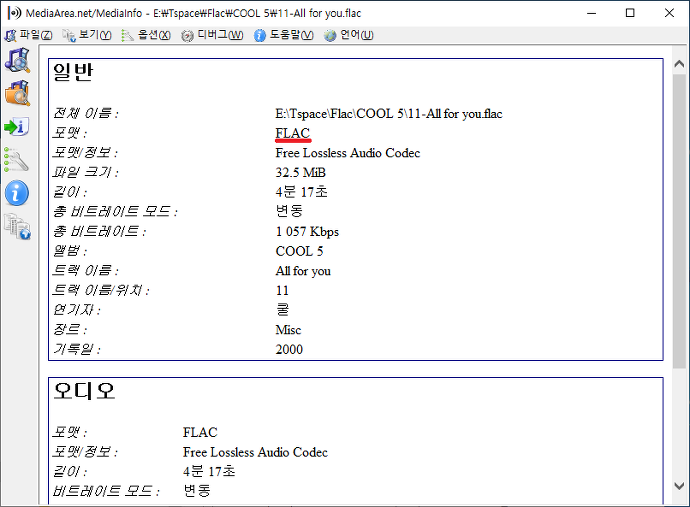Click the 4분 17초 duration in 일반

click(301, 192)
